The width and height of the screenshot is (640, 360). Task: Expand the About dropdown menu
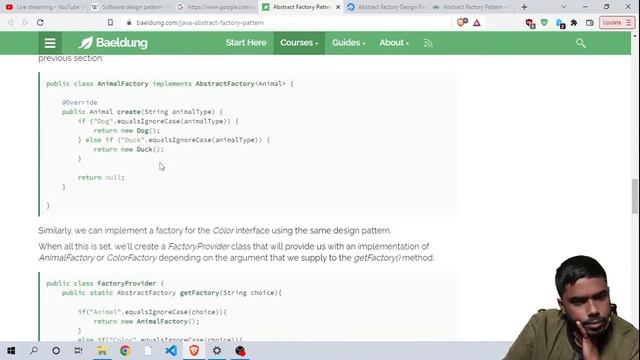[x=394, y=43]
